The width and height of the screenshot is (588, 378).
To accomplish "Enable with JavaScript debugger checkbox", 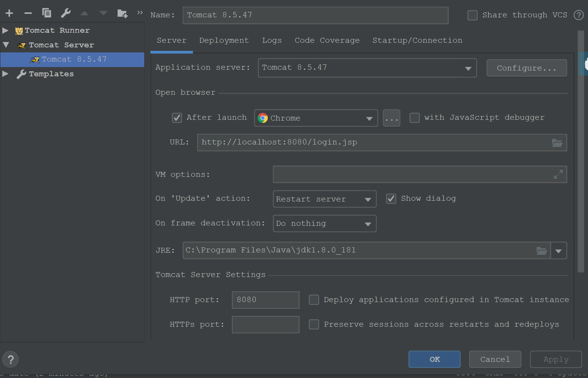I will click(x=414, y=118).
